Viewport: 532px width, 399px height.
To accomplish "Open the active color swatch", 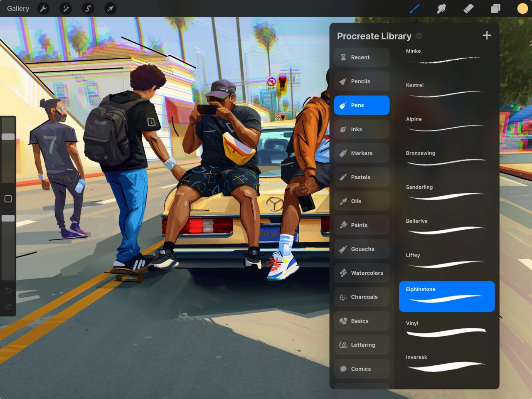I will 522,8.
